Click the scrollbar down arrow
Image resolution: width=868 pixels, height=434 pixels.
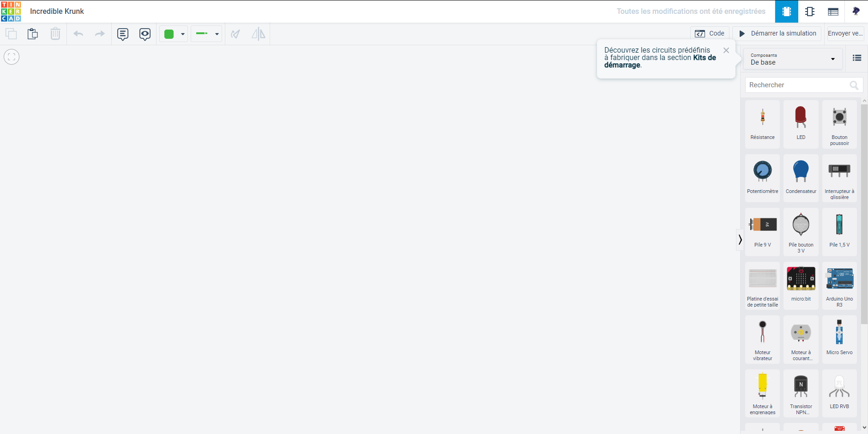(x=864, y=428)
